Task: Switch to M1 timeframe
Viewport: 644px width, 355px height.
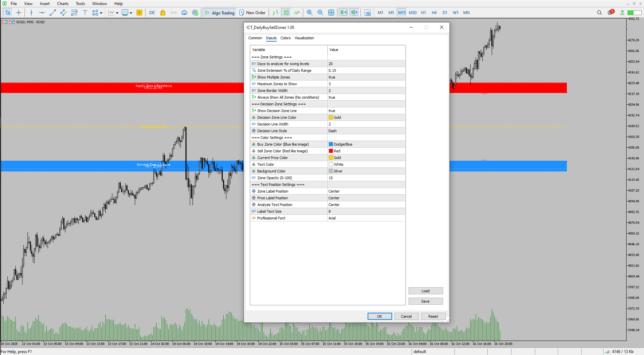Action: 380,13
